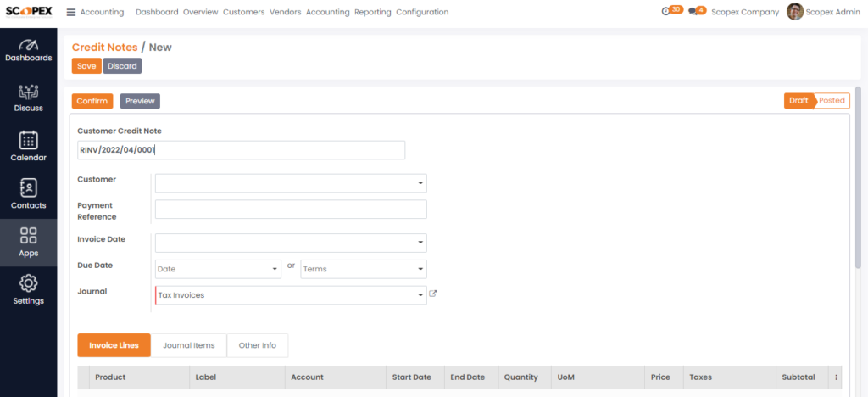Switch to the Journal Items tab
The width and height of the screenshot is (868, 397).
tap(189, 345)
